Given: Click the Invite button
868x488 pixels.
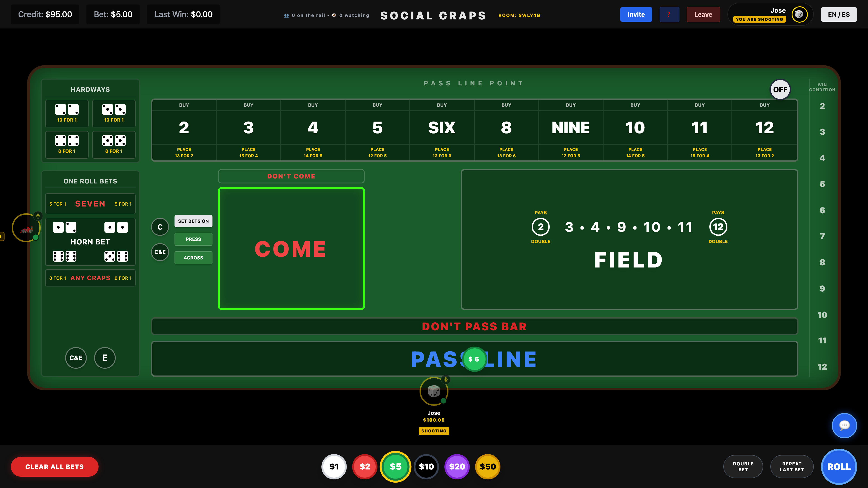Looking at the screenshot, I should (x=636, y=14).
